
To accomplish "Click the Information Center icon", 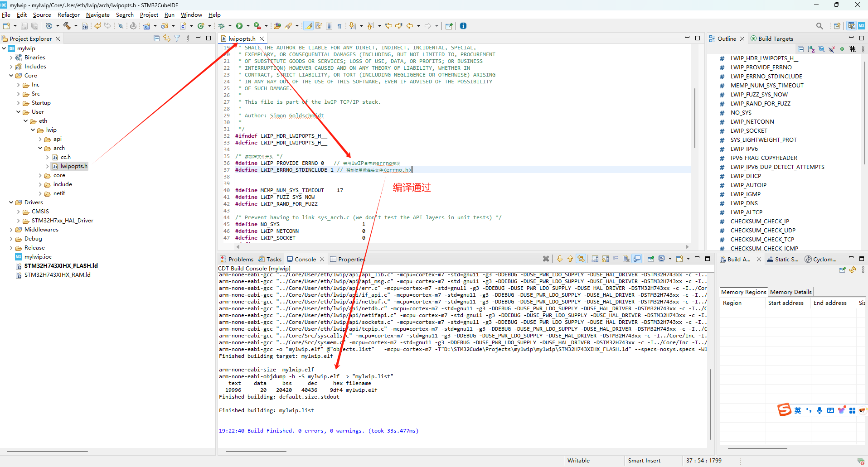I will click(463, 26).
